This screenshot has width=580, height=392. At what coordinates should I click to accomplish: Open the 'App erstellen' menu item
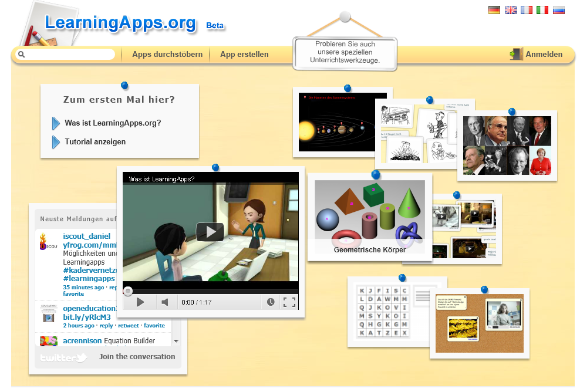pos(244,55)
